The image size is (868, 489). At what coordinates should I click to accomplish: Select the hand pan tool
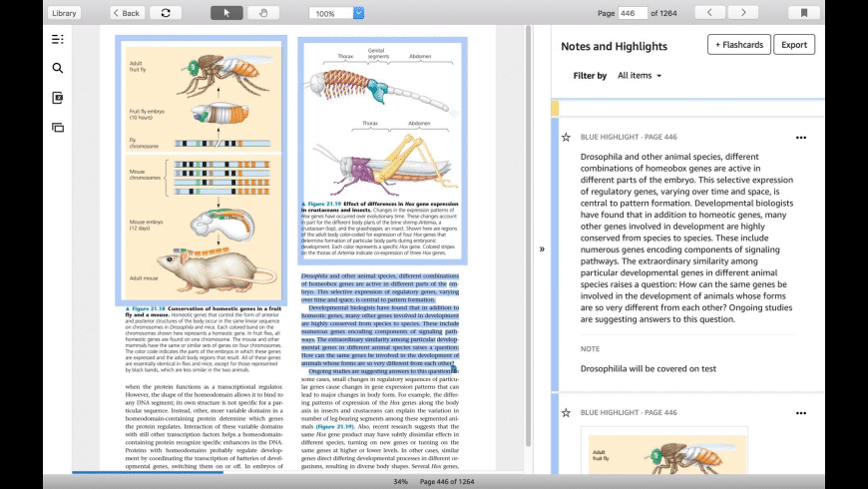[x=263, y=13]
